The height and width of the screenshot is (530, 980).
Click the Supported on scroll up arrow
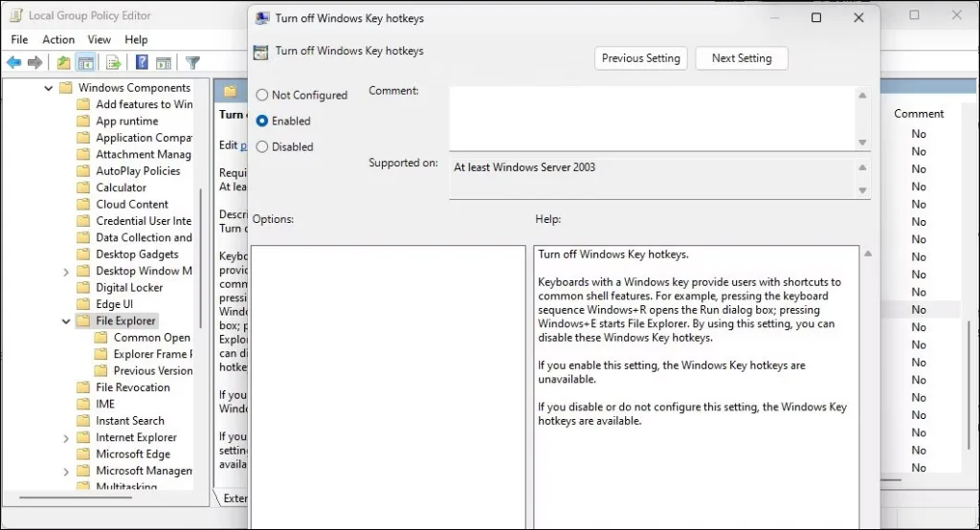(862, 167)
